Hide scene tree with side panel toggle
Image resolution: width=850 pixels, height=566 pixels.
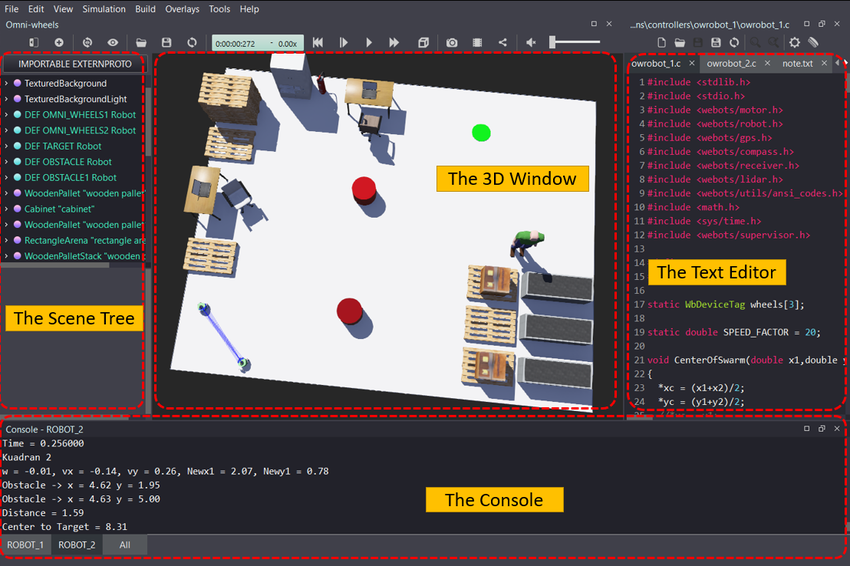[33, 42]
